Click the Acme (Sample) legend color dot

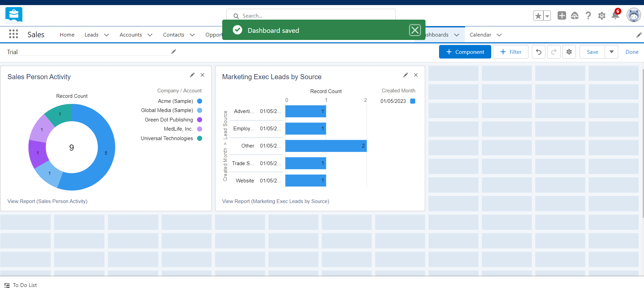click(200, 101)
